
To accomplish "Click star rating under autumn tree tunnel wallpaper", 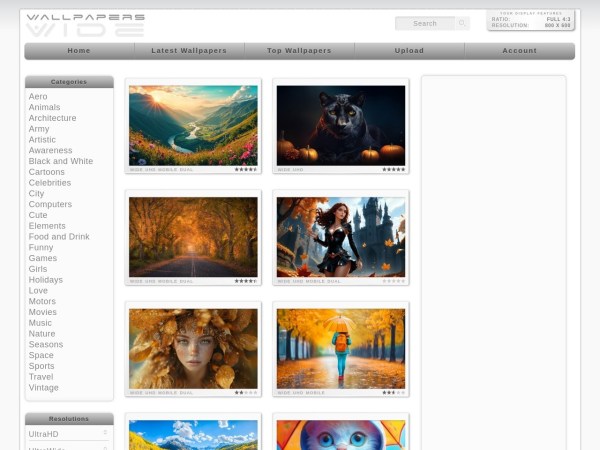I will tap(245, 281).
